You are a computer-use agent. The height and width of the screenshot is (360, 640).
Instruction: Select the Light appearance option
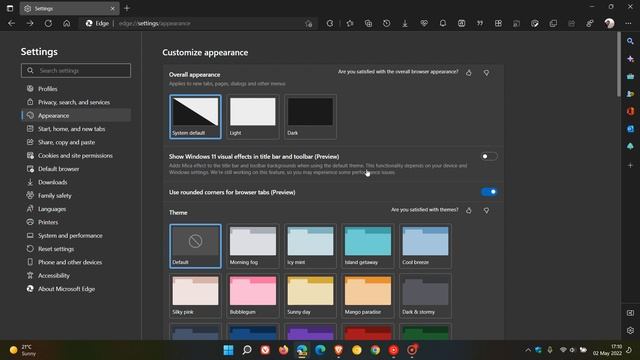pos(253,117)
